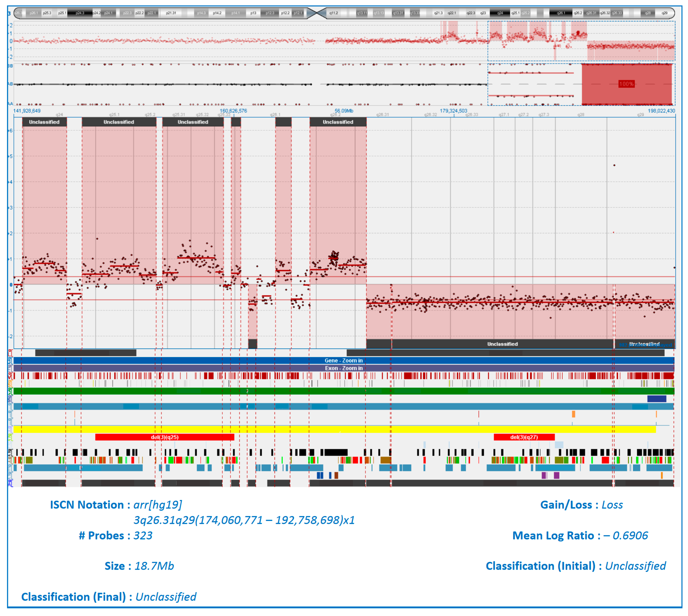Select the p21.31 band on the ideogram
This screenshot has width=688, height=616.
171,13
